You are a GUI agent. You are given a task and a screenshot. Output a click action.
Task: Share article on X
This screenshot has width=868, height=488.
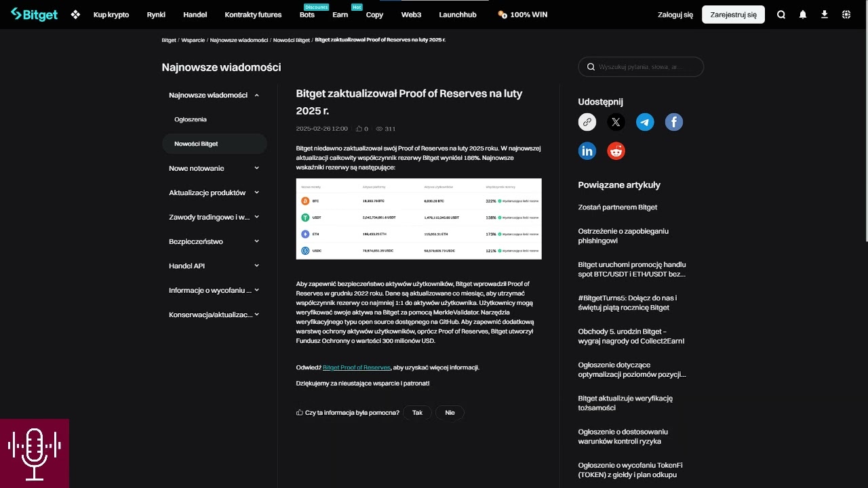click(x=616, y=122)
